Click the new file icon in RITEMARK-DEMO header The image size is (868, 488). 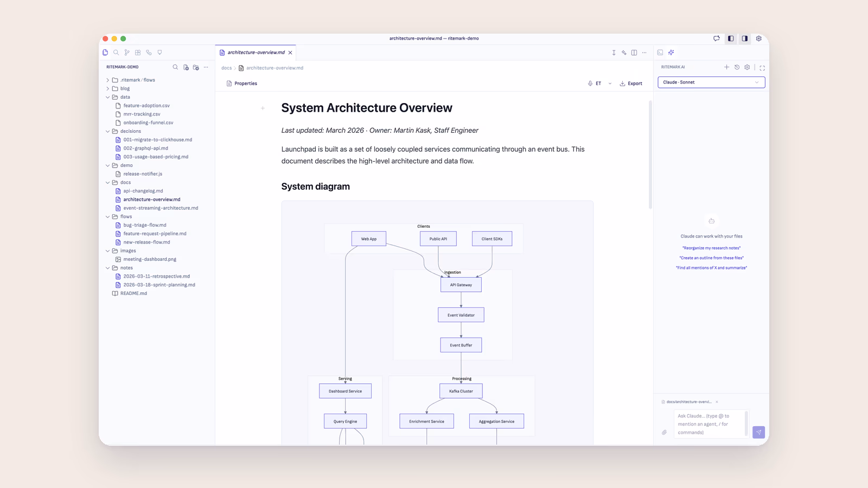pos(186,67)
